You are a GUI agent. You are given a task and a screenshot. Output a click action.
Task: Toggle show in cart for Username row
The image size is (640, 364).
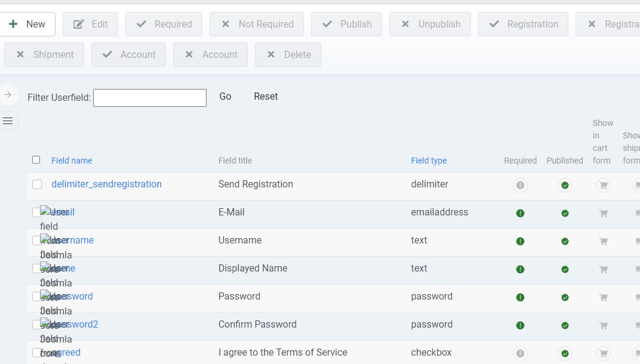[603, 241]
